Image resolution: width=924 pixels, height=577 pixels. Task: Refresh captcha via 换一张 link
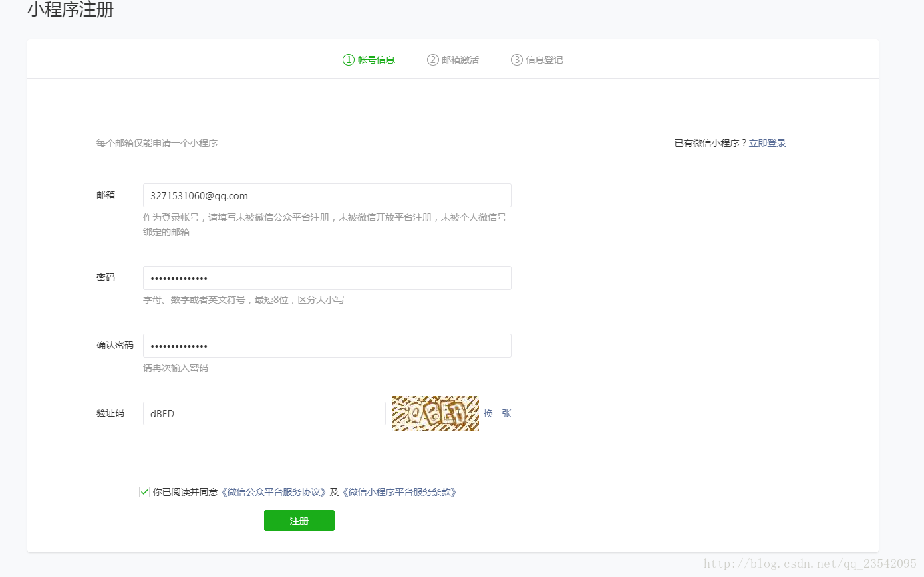click(x=498, y=413)
